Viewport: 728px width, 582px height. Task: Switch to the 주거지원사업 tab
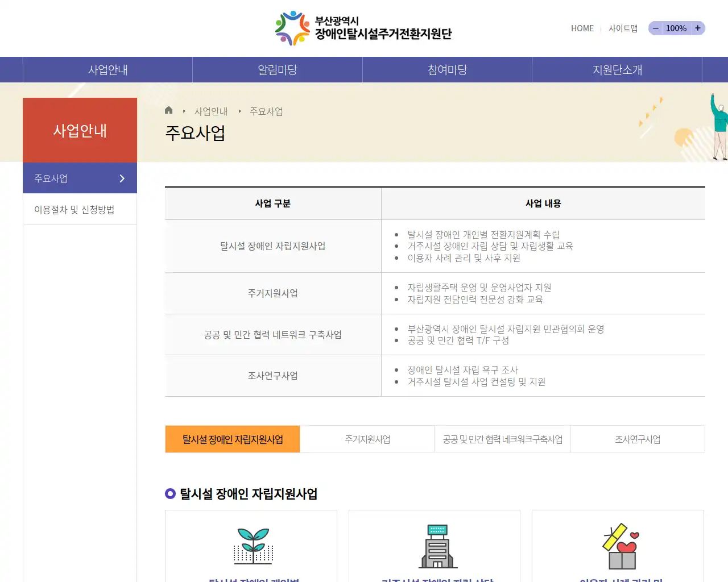pyautogui.click(x=367, y=439)
